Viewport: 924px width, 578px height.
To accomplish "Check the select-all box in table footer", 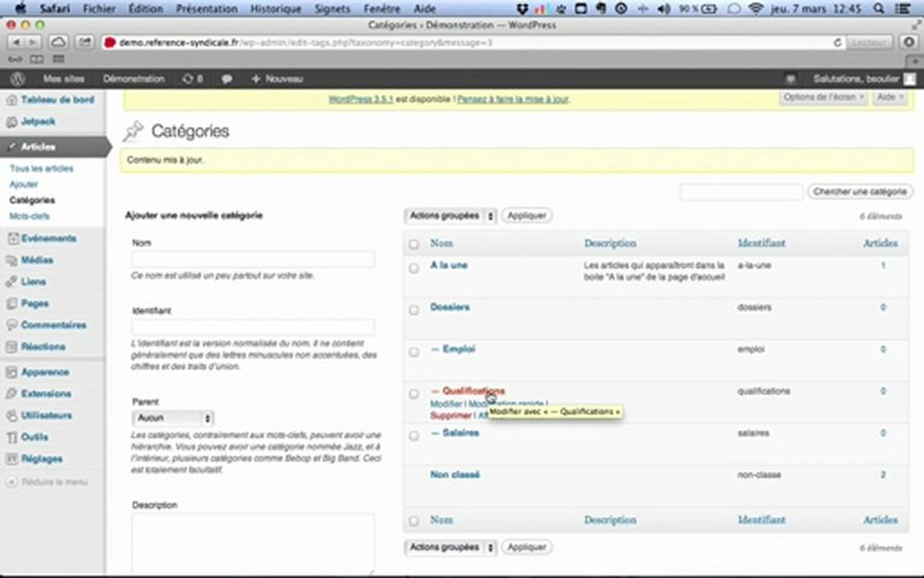I will click(x=414, y=521).
